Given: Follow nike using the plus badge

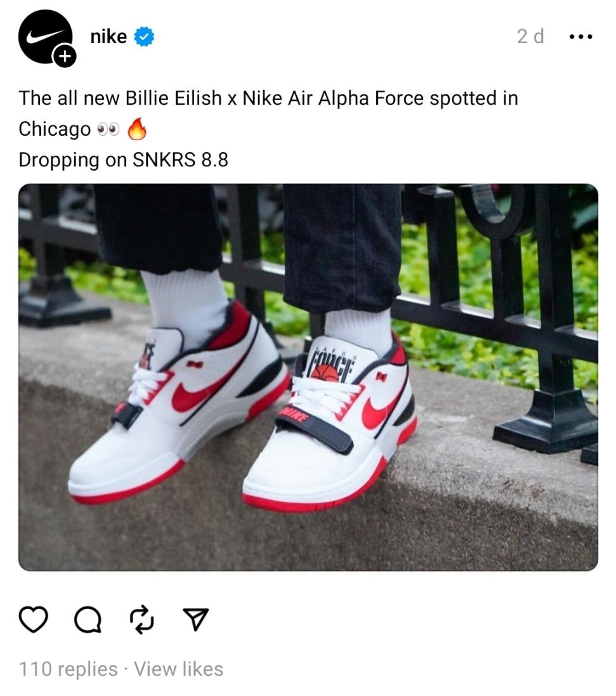Looking at the screenshot, I should pyautogui.click(x=65, y=57).
